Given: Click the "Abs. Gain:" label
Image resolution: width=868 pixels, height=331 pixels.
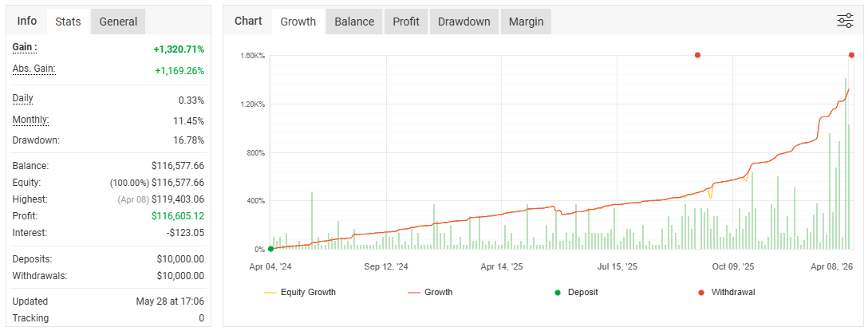Looking at the screenshot, I should [34, 69].
